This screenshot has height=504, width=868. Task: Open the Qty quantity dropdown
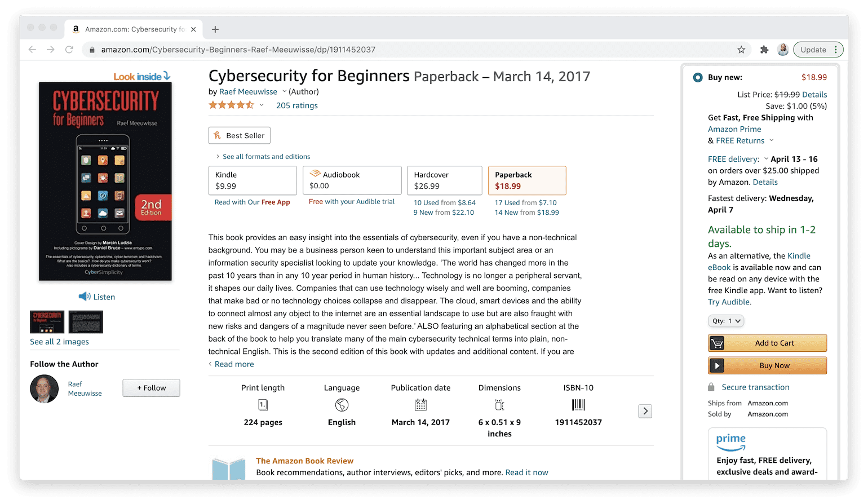(726, 321)
